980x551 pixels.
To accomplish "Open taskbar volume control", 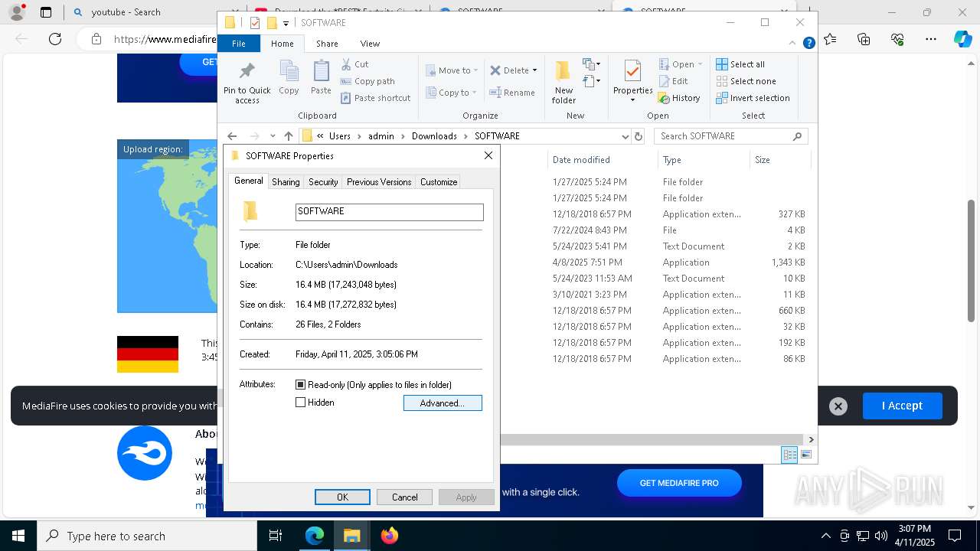I will pyautogui.click(x=881, y=536).
